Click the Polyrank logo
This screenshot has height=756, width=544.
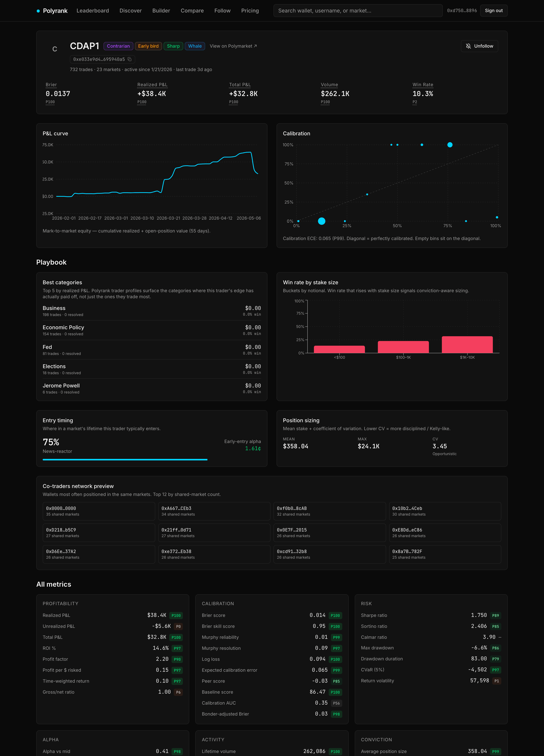52,11
